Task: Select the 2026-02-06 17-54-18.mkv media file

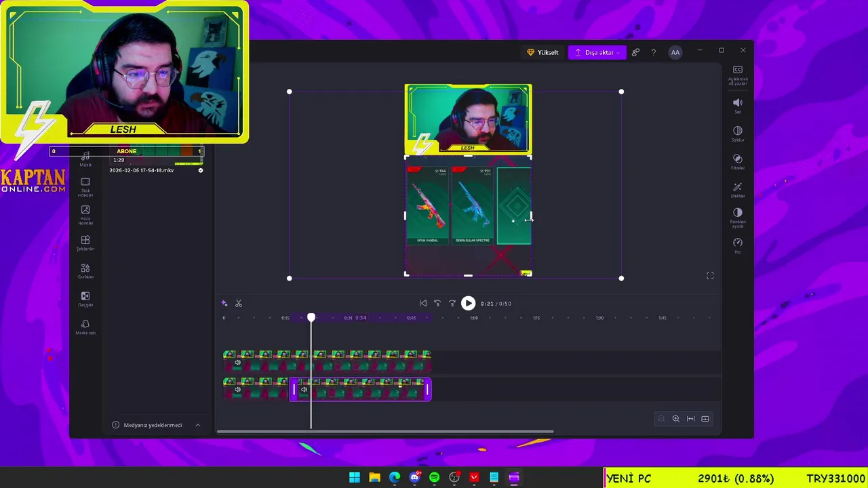Action: [142, 170]
